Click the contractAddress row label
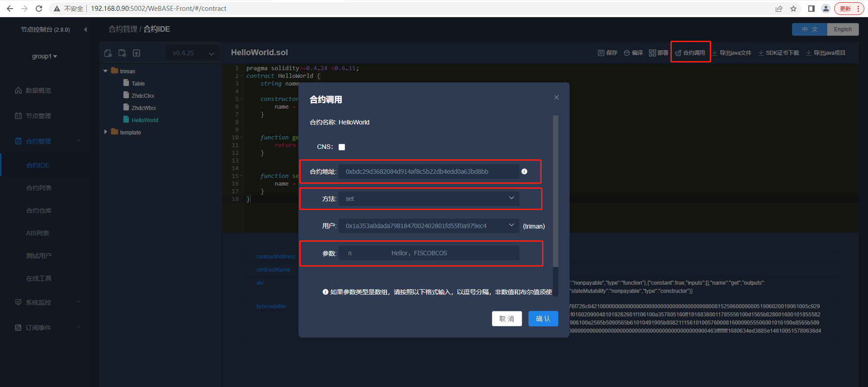 pyautogui.click(x=276, y=257)
